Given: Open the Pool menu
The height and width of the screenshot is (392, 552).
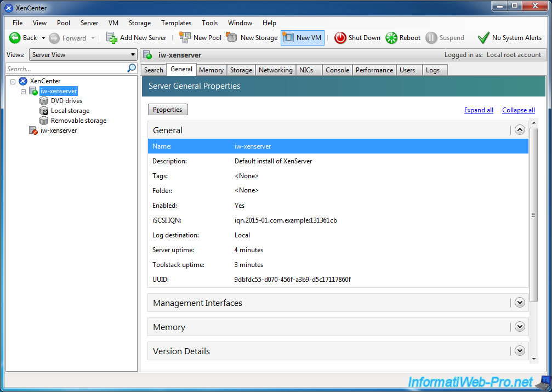Looking at the screenshot, I should click(x=64, y=23).
